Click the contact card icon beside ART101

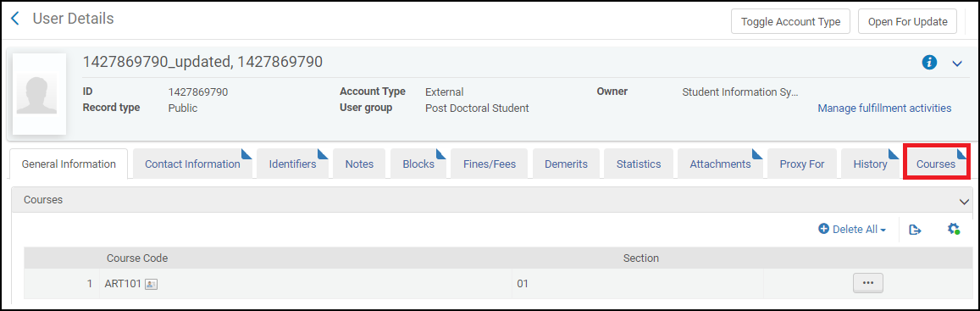click(151, 284)
